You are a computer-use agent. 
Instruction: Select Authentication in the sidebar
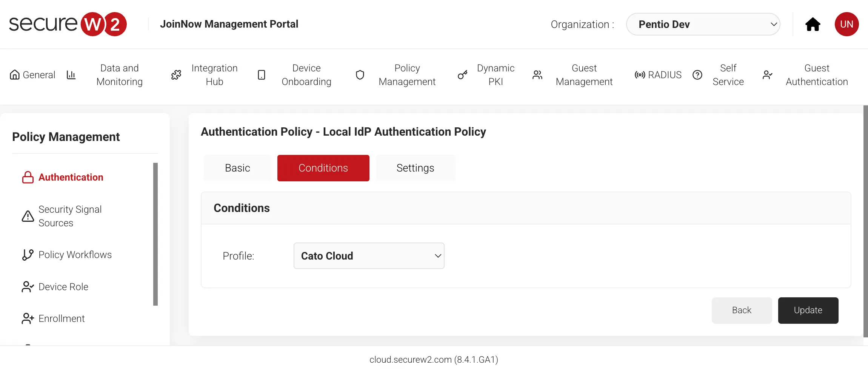click(x=71, y=177)
